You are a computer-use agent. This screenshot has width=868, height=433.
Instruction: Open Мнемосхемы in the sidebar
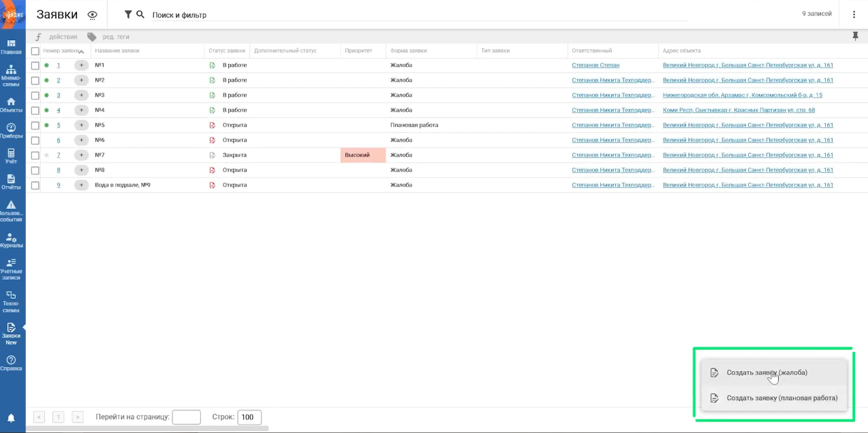[x=12, y=75]
